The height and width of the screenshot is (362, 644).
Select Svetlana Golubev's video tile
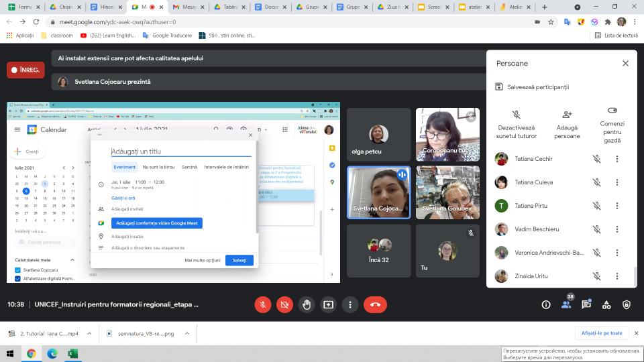click(447, 193)
